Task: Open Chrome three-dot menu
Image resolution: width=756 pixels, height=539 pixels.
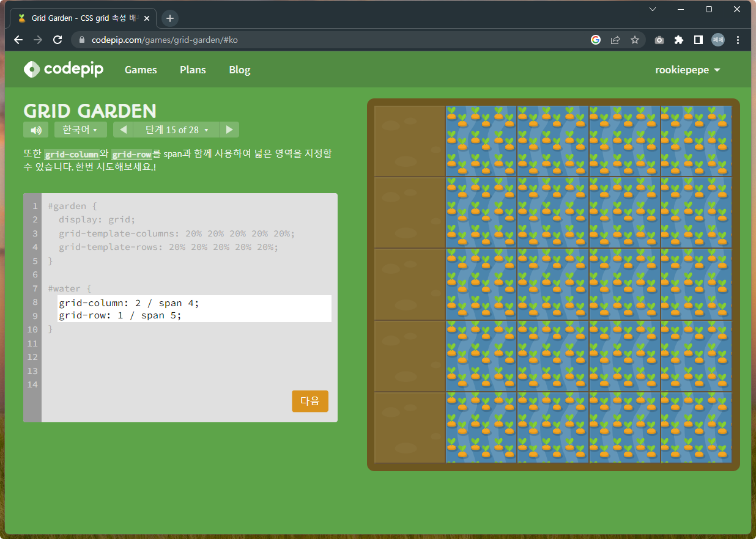Action: click(x=738, y=40)
